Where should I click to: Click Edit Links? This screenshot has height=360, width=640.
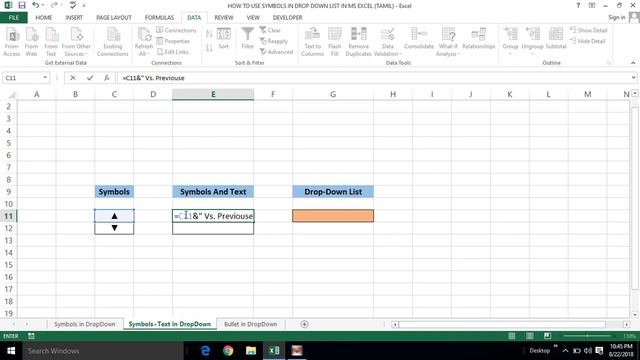point(173,52)
